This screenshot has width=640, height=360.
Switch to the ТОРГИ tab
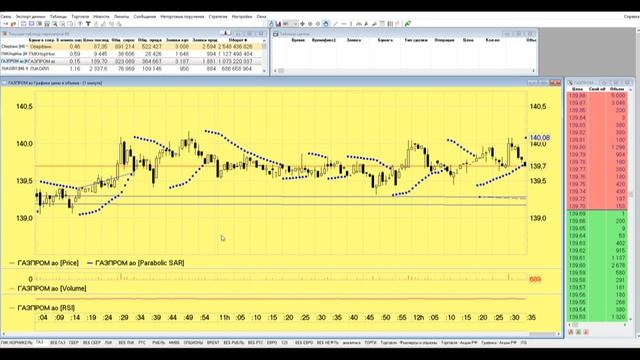pos(370,342)
